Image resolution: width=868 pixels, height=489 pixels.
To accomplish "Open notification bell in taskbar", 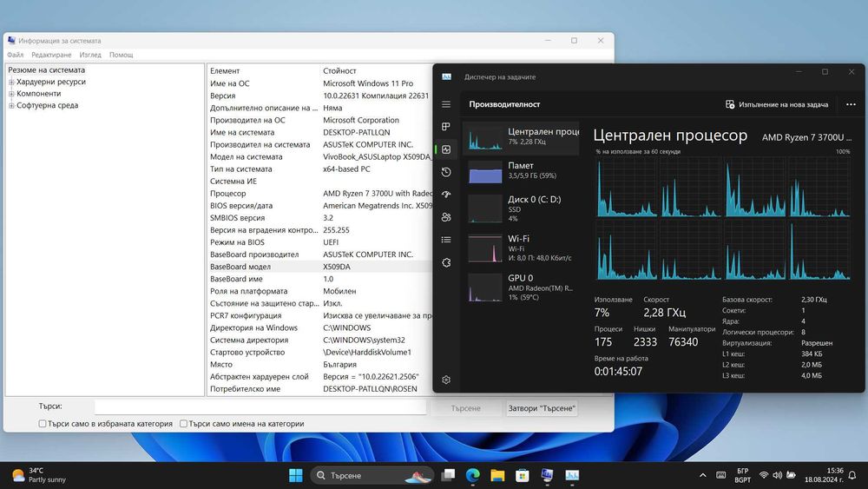I will [x=852, y=475].
